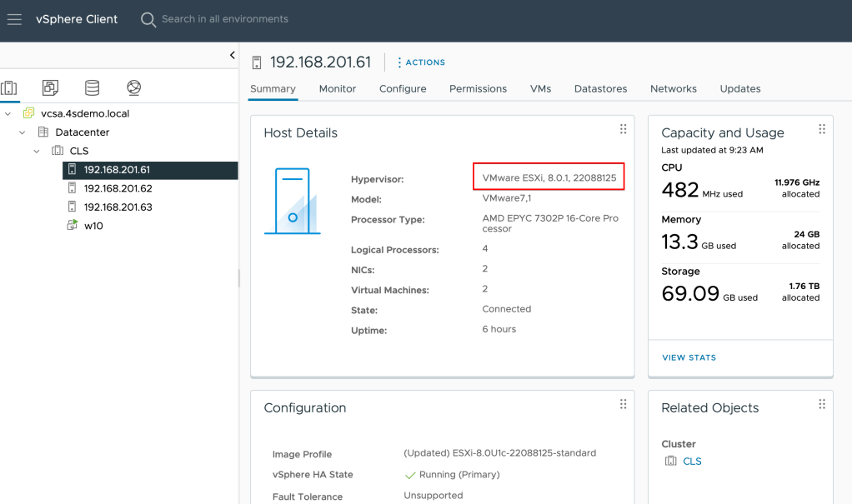The height and width of the screenshot is (504, 852).
Task: Open the Datastores tab
Action: pos(600,89)
